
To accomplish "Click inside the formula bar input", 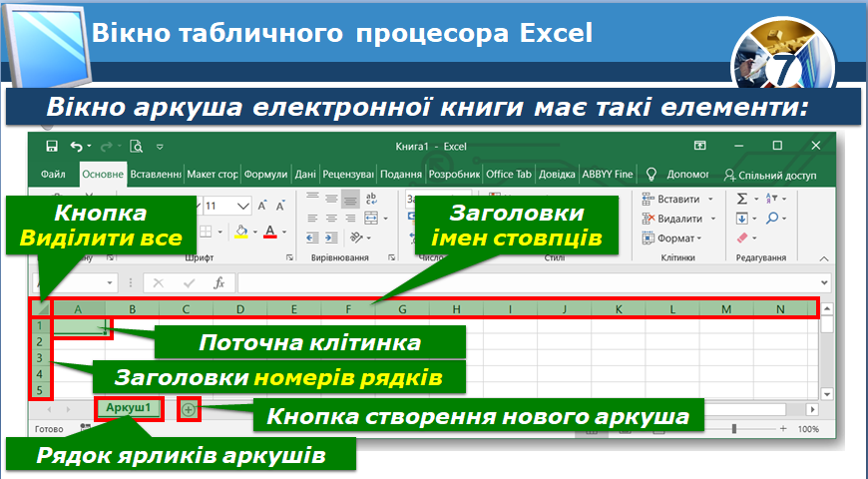I will click(529, 283).
